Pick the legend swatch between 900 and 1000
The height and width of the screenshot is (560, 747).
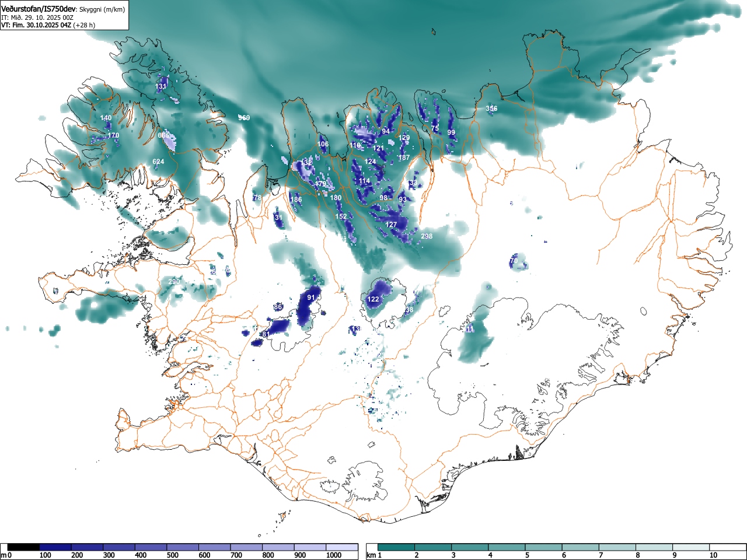click(x=310, y=547)
